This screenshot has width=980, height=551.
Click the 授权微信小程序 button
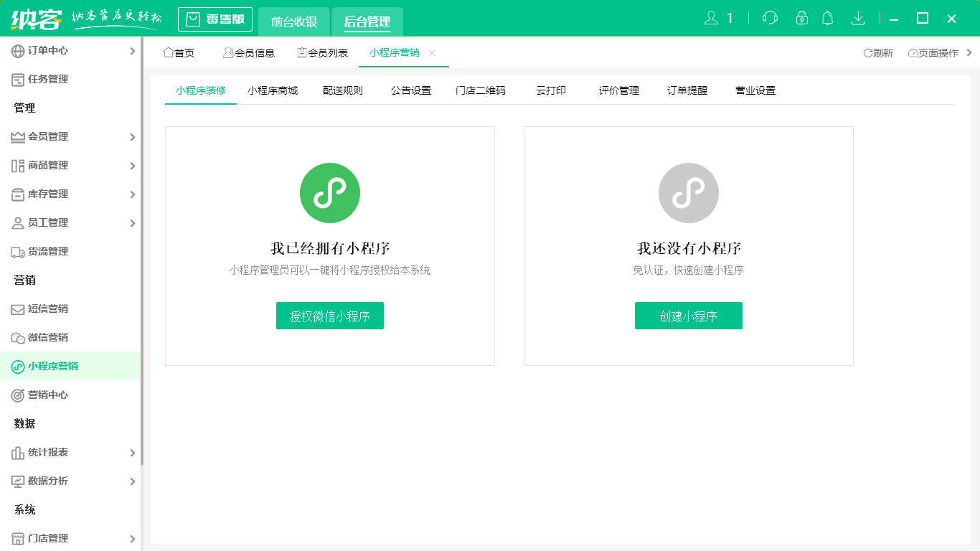pos(329,315)
